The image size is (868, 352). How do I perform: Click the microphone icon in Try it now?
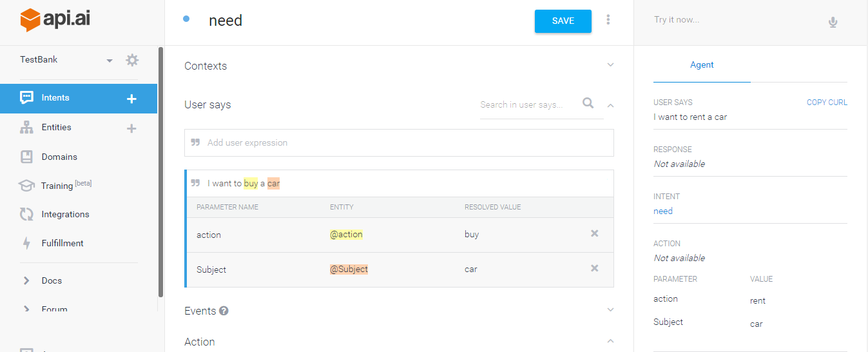point(833,23)
